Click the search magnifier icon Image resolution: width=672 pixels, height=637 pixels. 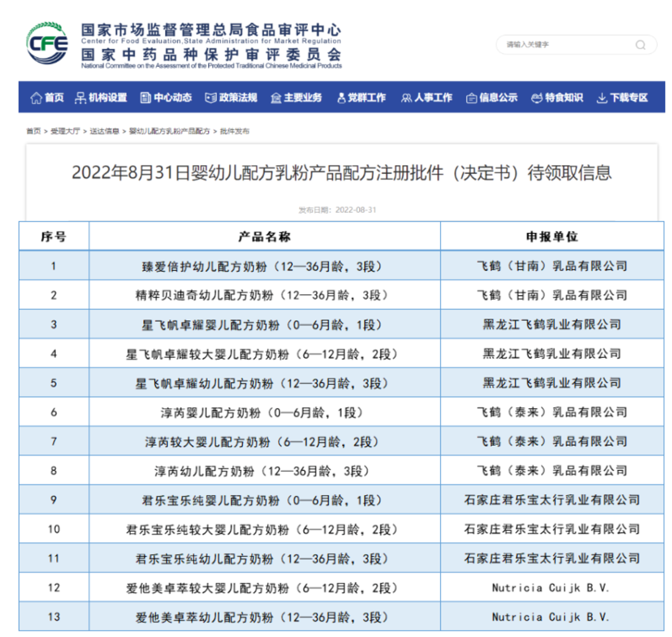pos(640,45)
